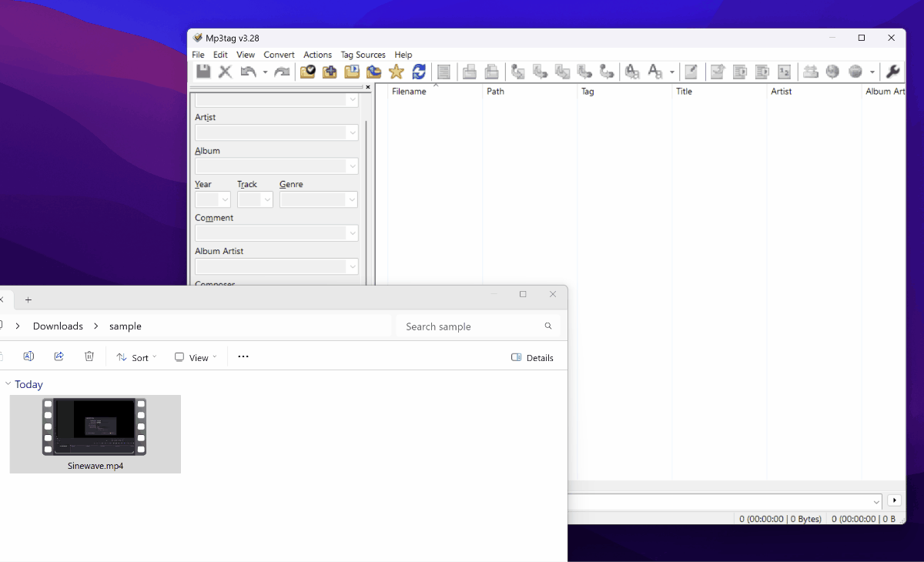Open the Actions Quick dropdown arrow

[671, 72]
